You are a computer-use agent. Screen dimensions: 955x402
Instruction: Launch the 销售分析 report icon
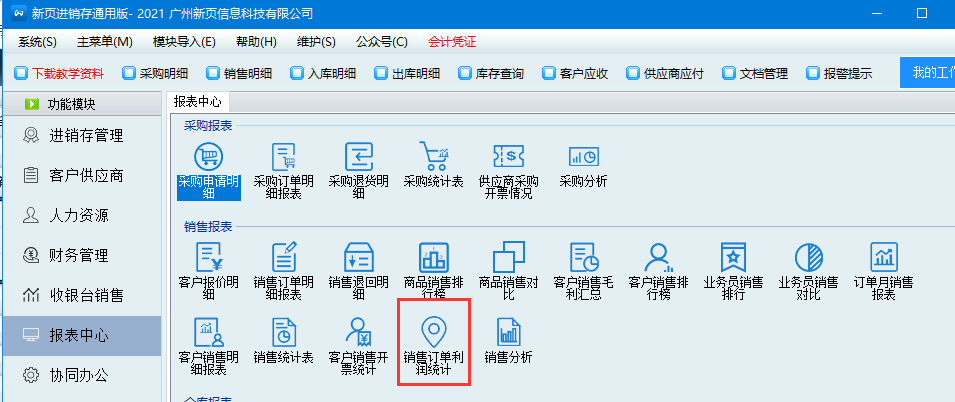pyautogui.click(x=508, y=332)
